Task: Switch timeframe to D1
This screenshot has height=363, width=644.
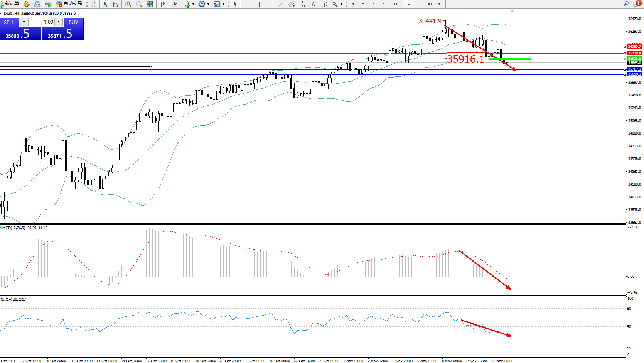Action: tap(418, 4)
